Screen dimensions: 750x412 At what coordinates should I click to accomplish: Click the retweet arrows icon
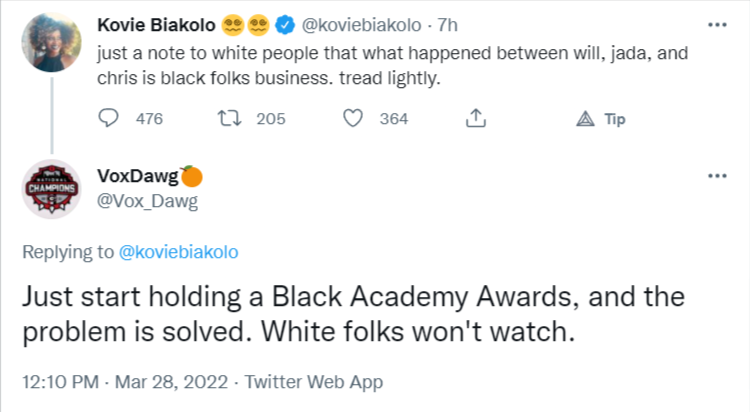228,119
